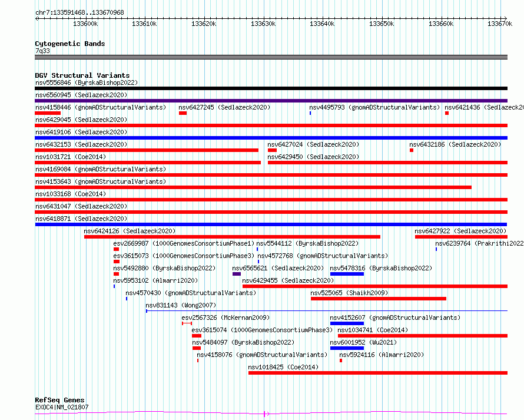
Task: Select nsv5492880 (ByrskaBishop2022) label
Action: coord(164,268)
